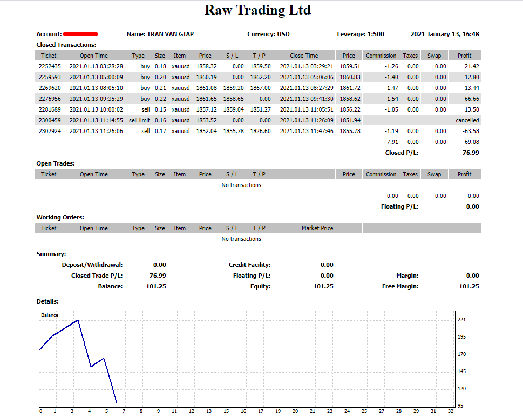Click the Leverage 1:500 text
Screen dimensions: 523x420
361,34
